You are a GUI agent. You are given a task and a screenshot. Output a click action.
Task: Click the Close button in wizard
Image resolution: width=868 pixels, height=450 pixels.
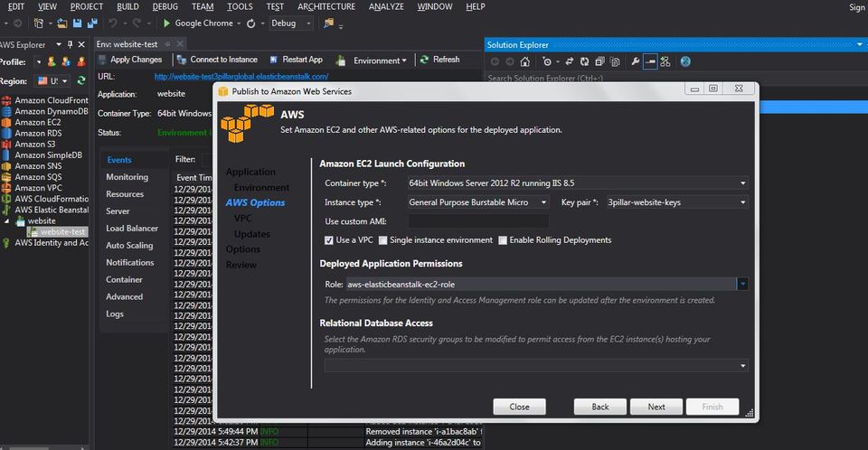[519, 407]
